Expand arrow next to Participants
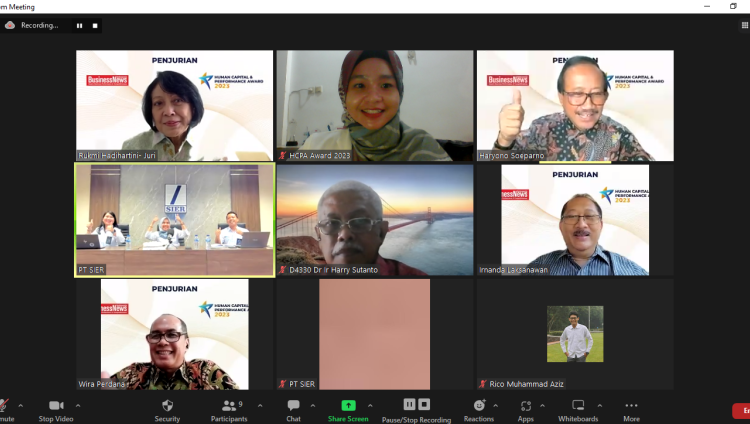The image size is (750, 424). (260, 405)
